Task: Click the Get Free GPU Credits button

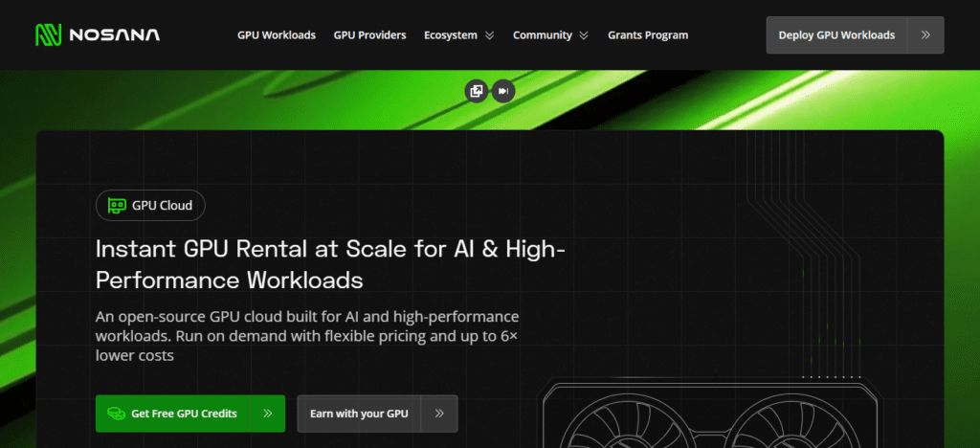Action: 190,413
